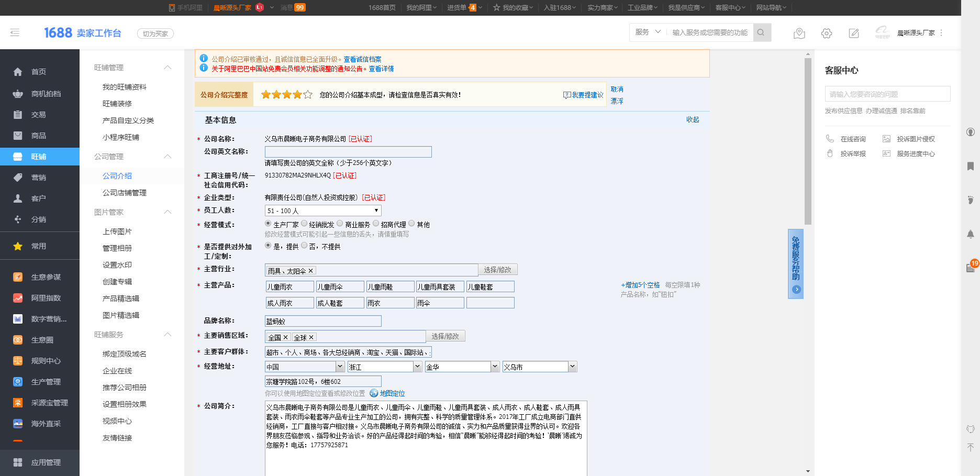The image size is (980, 476).
Task: Open the settings gear icon in header
Action: (827, 33)
